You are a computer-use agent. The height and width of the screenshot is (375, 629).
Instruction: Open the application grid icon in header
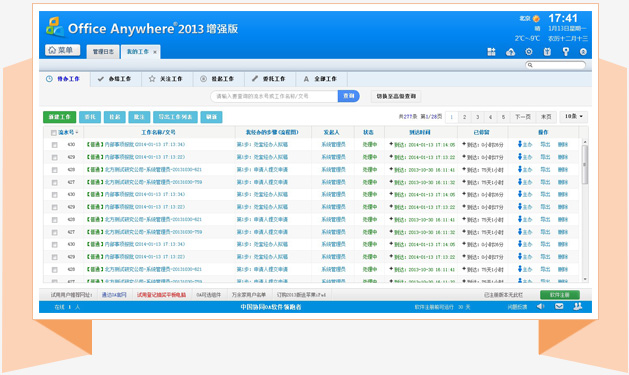pyautogui.click(x=491, y=52)
